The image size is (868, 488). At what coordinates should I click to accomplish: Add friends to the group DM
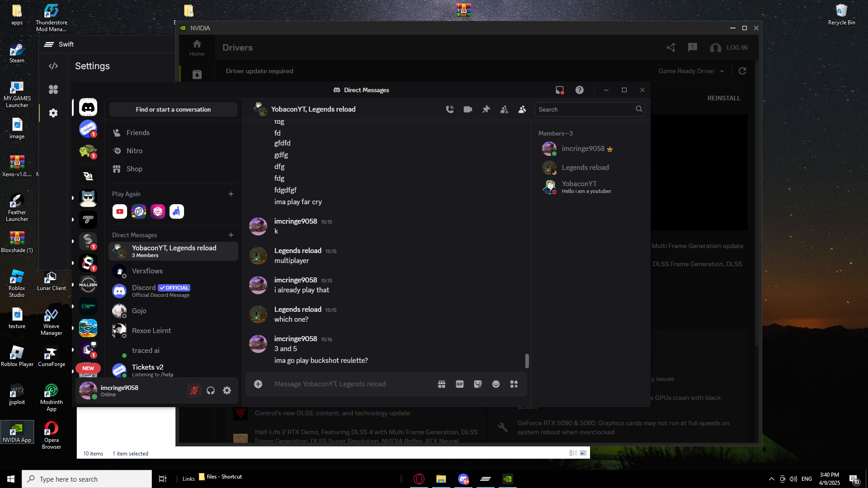coord(504,109)
